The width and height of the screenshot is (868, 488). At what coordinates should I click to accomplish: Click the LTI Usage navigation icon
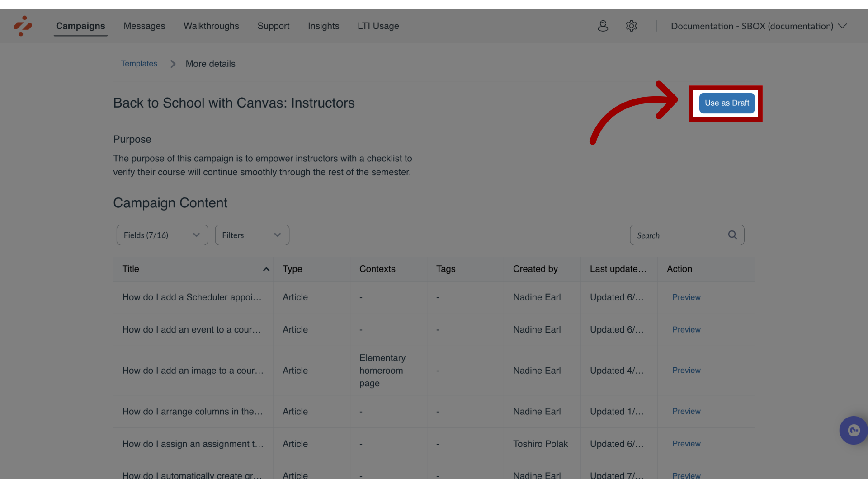pyautogui.click(x=378, y=26)
